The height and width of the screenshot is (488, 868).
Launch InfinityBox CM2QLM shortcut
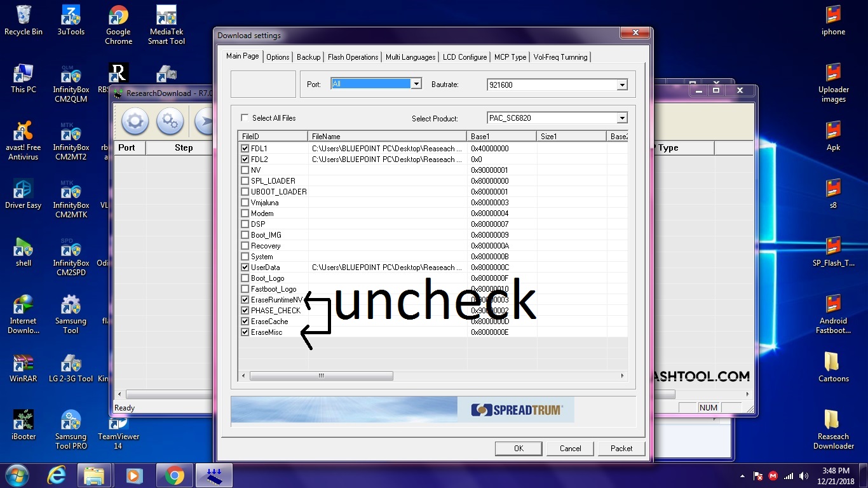coord(71,83)
